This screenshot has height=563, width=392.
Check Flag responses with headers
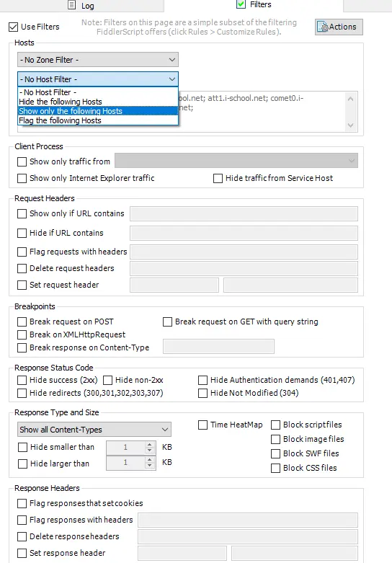(x=22, y=520)
